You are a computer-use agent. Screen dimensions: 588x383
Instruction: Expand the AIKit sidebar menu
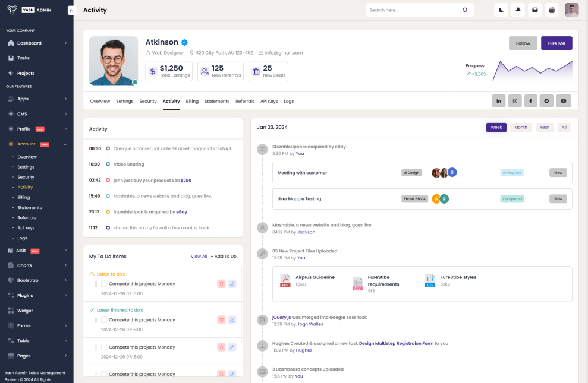pyautogui.click(x=65, y=250)
